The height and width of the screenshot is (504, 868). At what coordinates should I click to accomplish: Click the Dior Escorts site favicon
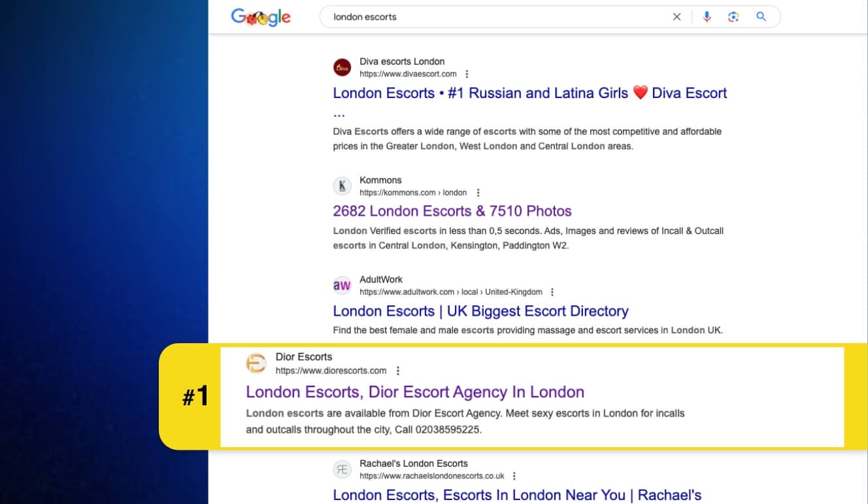click(256, 363)
